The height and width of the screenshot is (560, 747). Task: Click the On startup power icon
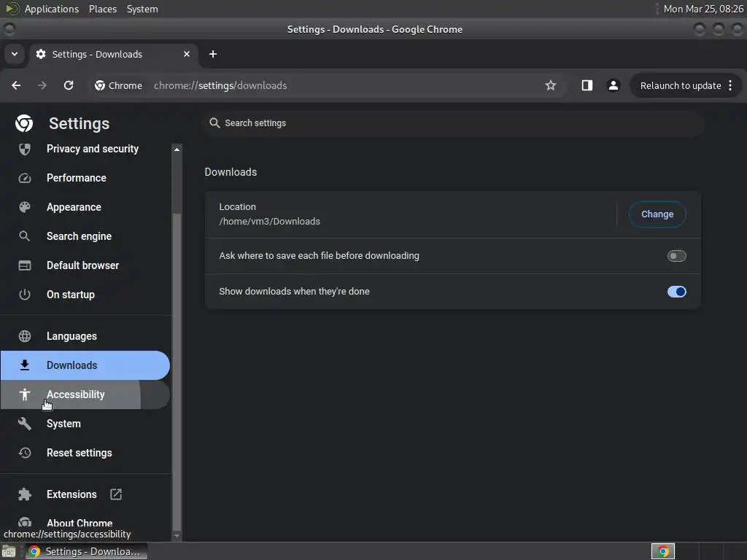click(x=25, y=295)
